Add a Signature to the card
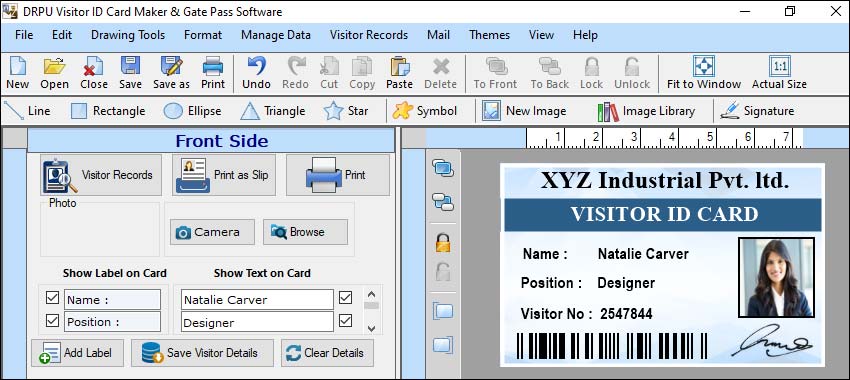The height and width of the screenshot is (380, 850). pyautogui.click(x=757, y=111)
